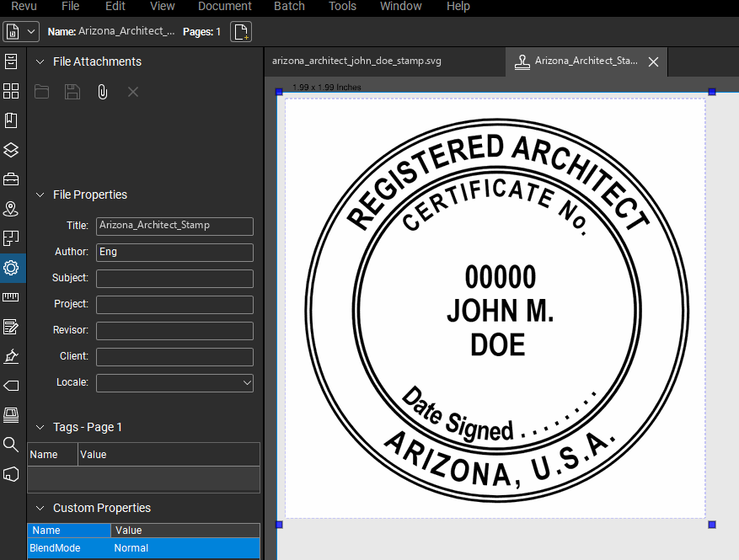Switch to arizona_architect_john_doe_stamp.svg tab

(x=356, y=61)
